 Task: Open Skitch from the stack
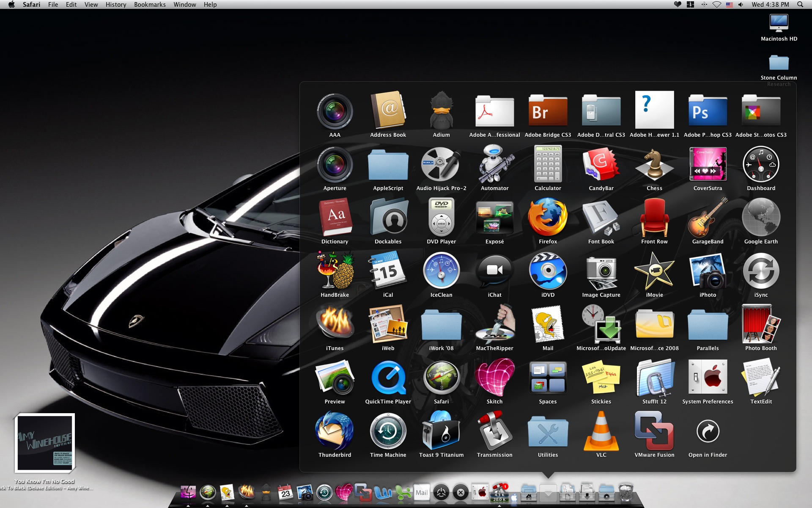pos(494,378)
